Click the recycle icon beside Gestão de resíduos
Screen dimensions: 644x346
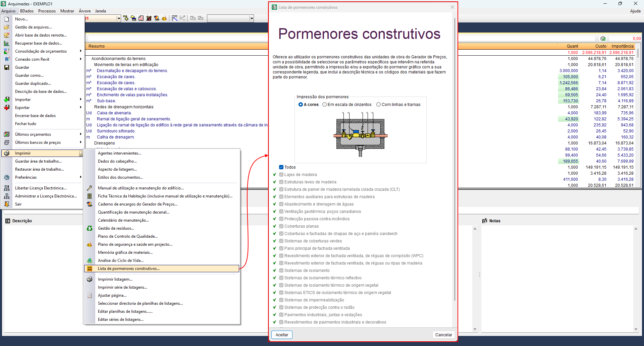(89, 228)
